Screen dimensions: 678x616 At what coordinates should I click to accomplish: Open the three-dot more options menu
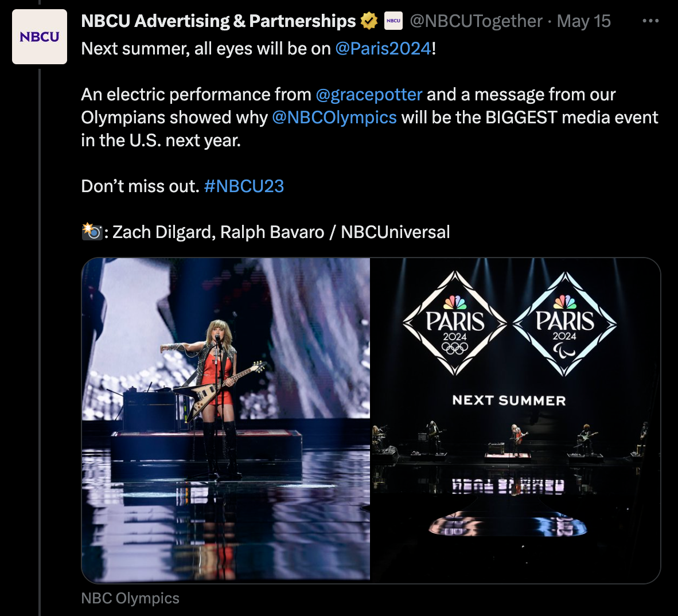[x=650, y=21]
